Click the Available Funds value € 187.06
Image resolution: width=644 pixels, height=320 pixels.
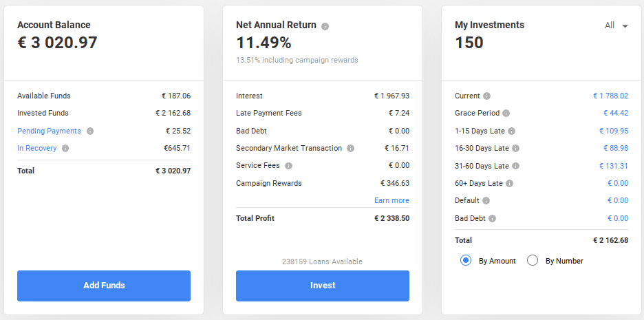pos(176,96)
